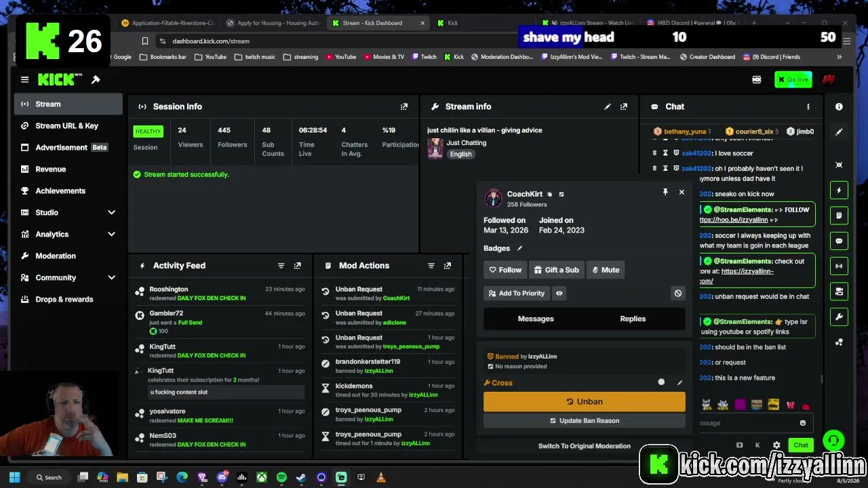The image size is (868, 488).
Task: Pin the CoachKirt user card
Action: 665,192
